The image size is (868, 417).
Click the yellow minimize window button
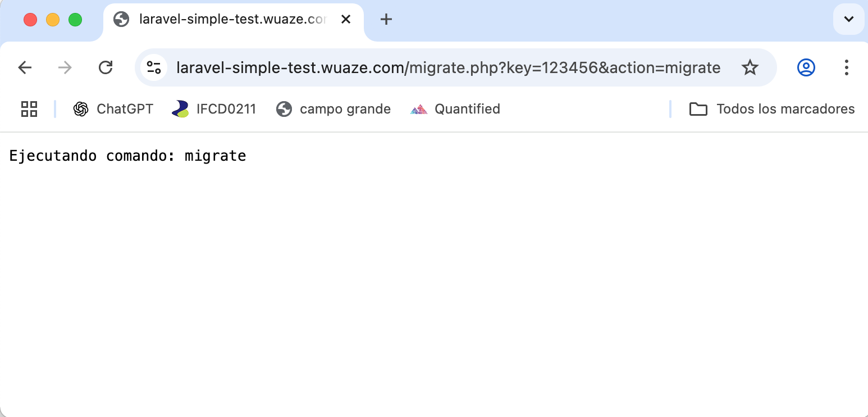pyautogui.click(x=53, y=20)
